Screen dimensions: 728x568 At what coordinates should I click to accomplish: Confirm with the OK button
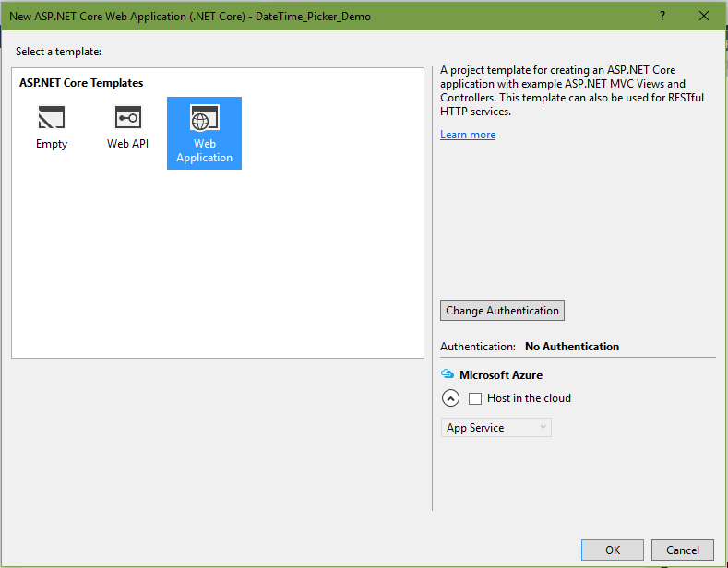click(613, 550)
